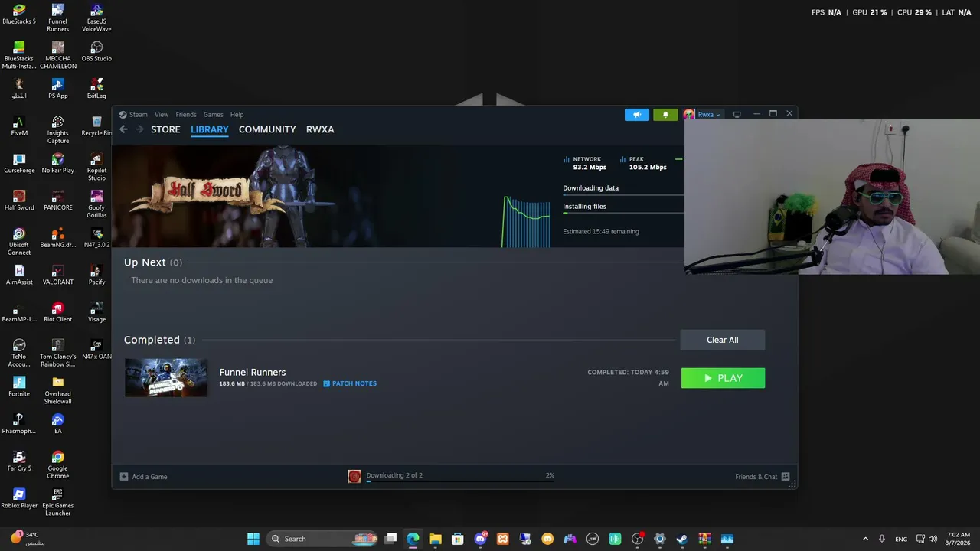980x551 pixels.
Task: Open the Games menu in Steam
Action: [x=214, y=115]
